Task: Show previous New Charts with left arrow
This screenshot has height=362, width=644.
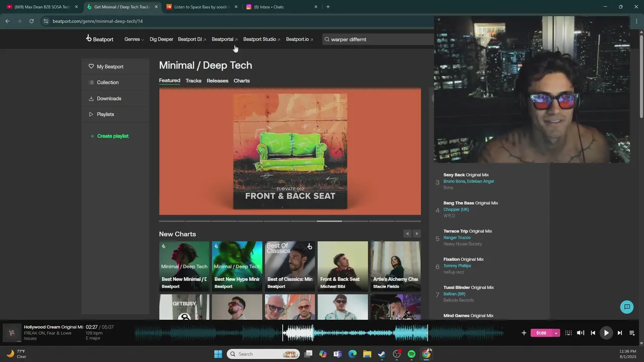Action: coord(408,234)
